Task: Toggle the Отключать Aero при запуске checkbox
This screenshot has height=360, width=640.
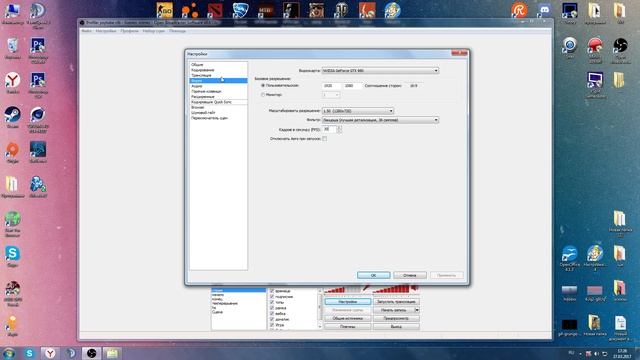Action: [x=324, y=139]
